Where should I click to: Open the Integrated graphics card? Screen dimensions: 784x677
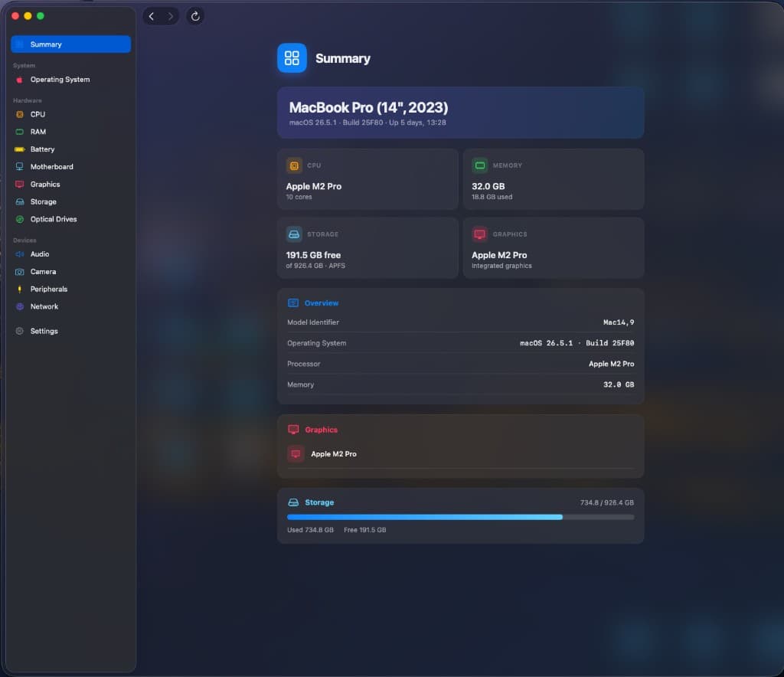tap(553, 248)
